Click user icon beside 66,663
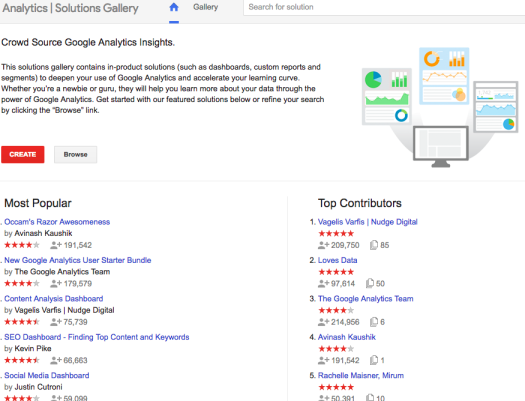 (56, 360)
